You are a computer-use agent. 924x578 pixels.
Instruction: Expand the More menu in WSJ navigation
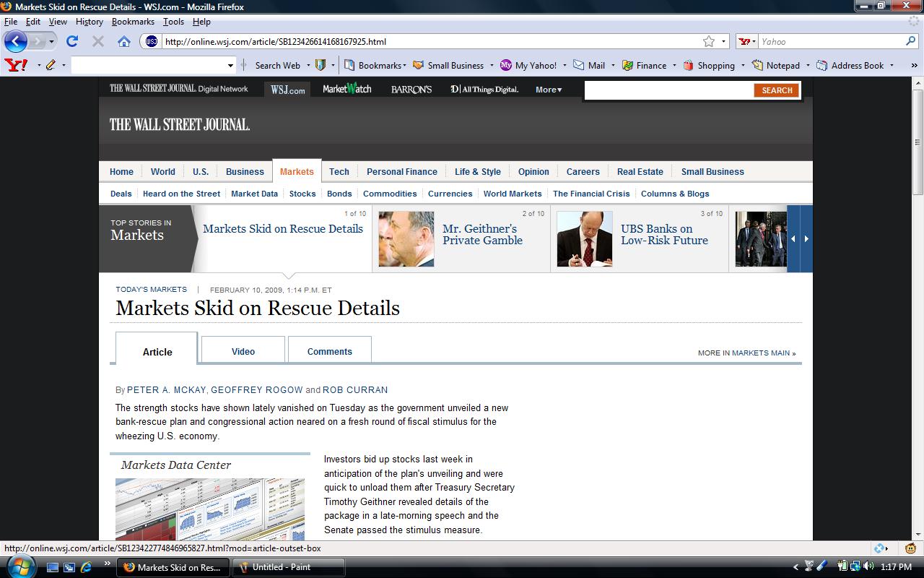pyautogui.click(x=548, y=90)
